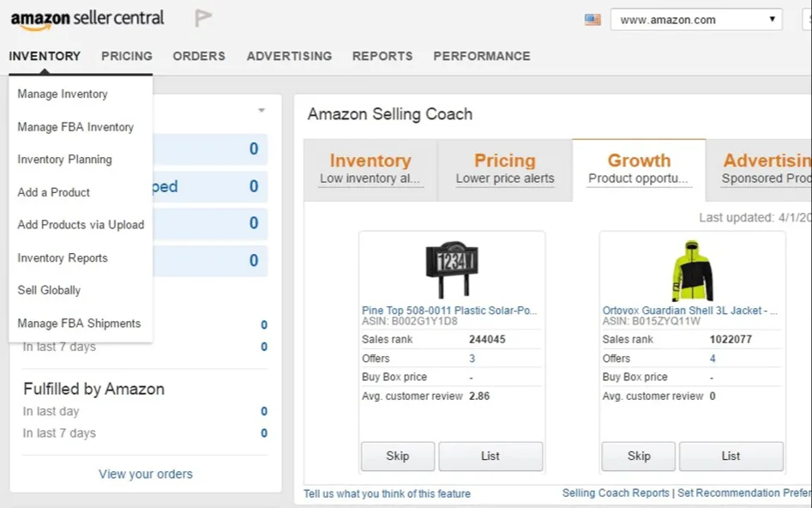The width and height of the screenshot is (812, 508).
Task: Select Manage FBA Inventory
Action: (75, 127)
